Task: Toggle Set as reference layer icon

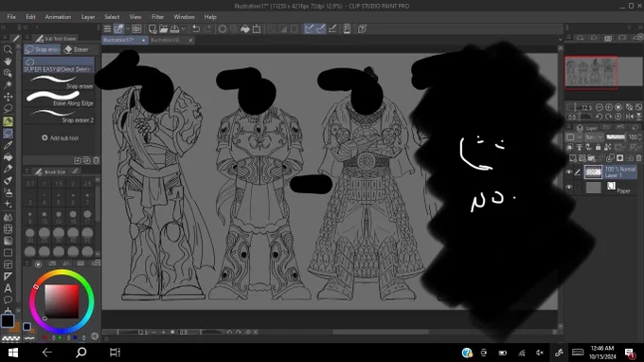Action: (x=579, y=147)
